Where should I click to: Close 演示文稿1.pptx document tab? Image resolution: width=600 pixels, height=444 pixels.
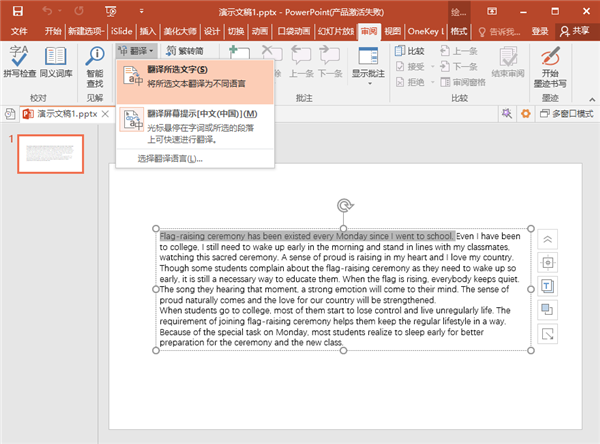(105, 114)
